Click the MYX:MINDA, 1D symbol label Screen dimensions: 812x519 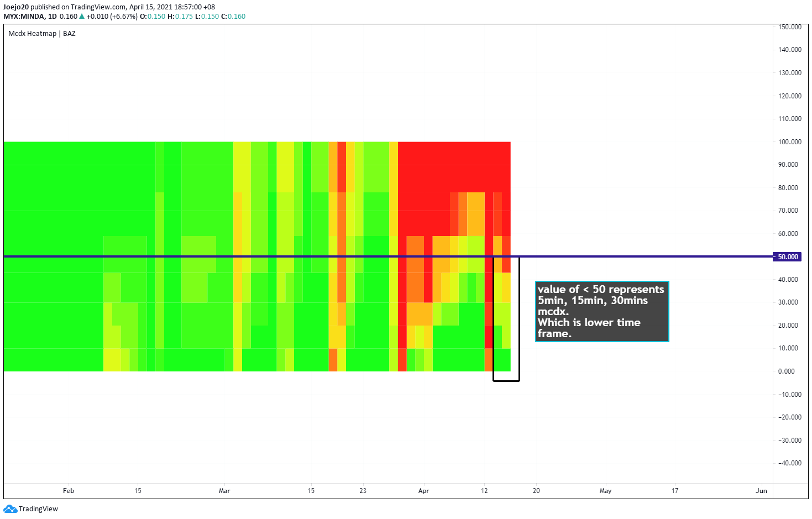pyautogui.click(x=30, y=17)
